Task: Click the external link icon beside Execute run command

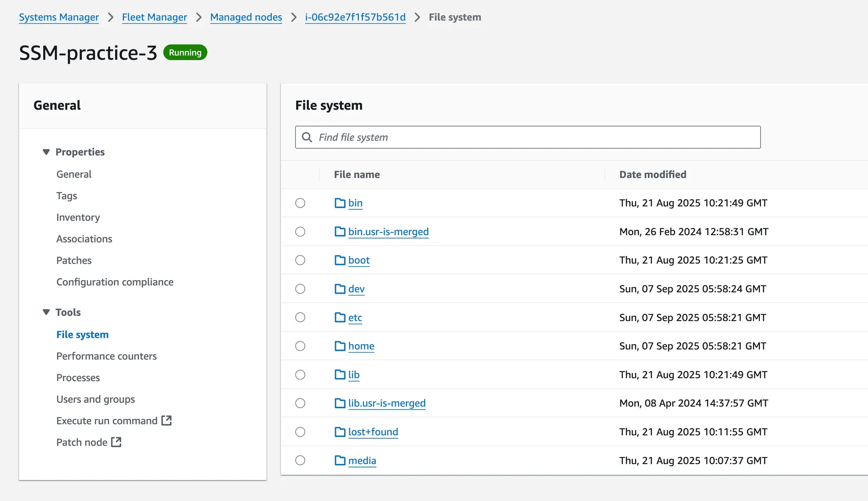Action: pyautogui.click(x=167, y=420)
